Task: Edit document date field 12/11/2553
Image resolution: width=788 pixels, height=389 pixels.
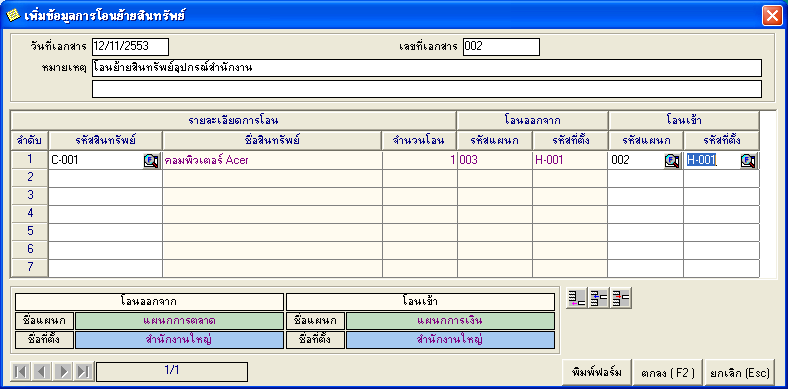Action: 130,47
